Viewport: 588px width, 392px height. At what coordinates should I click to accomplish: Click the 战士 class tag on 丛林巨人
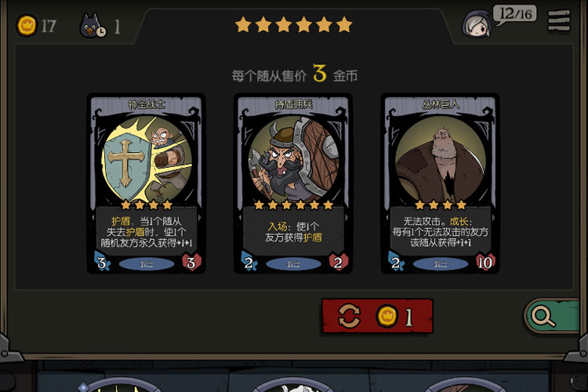click(441, 264)
